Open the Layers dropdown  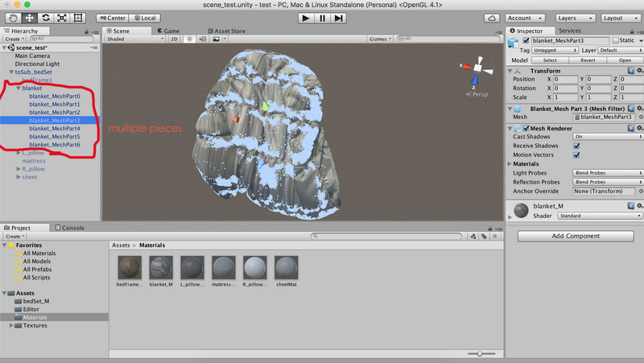[576, 18]
